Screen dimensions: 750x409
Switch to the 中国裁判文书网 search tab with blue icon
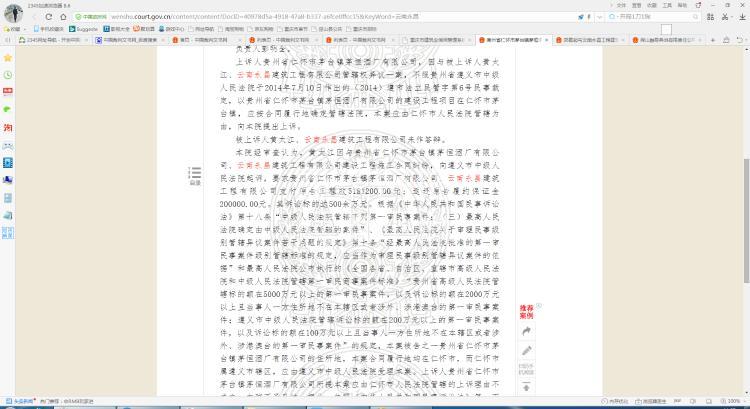129,40
